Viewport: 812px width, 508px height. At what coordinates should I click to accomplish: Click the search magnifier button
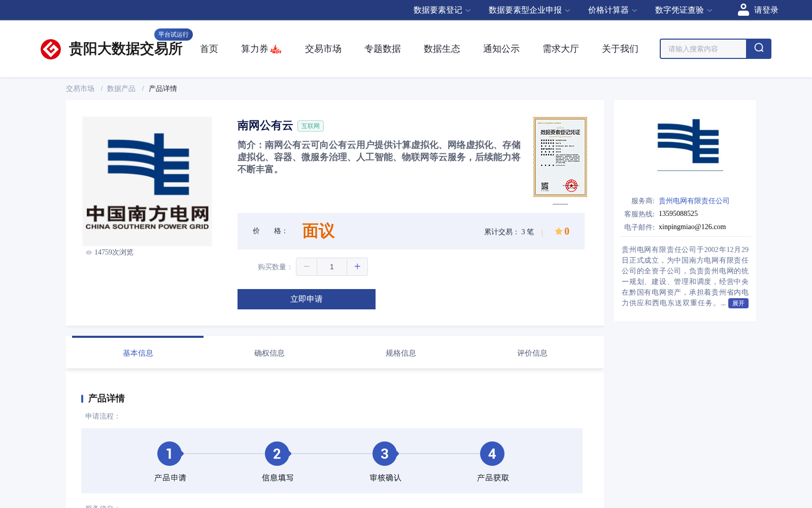[x=759, y=49]
